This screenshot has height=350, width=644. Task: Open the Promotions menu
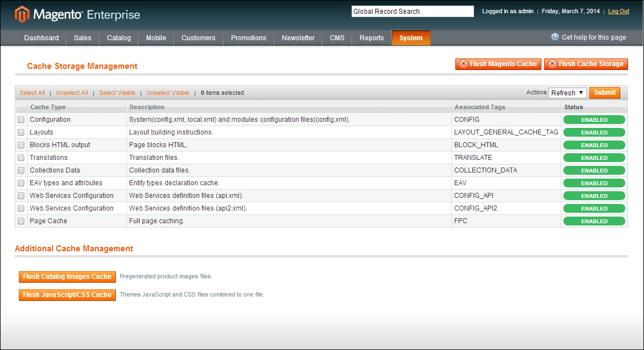(248, 38)
